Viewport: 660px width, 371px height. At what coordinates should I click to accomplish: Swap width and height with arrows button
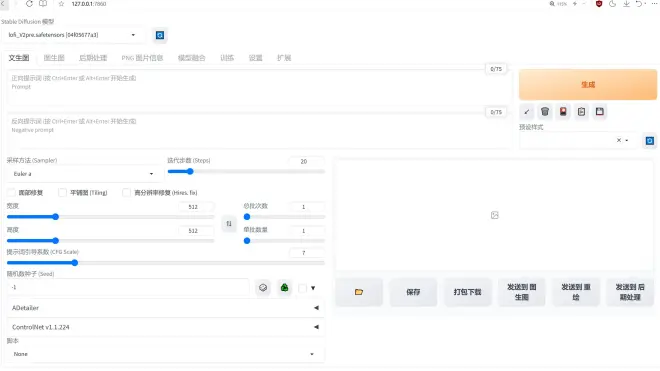tap(229, 224)
